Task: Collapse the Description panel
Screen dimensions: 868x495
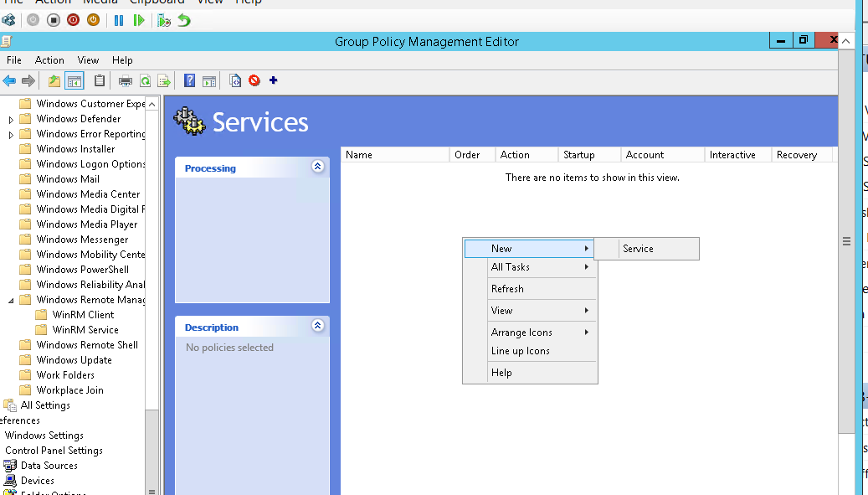Action: pyautogui.click(x=318, y=325)
